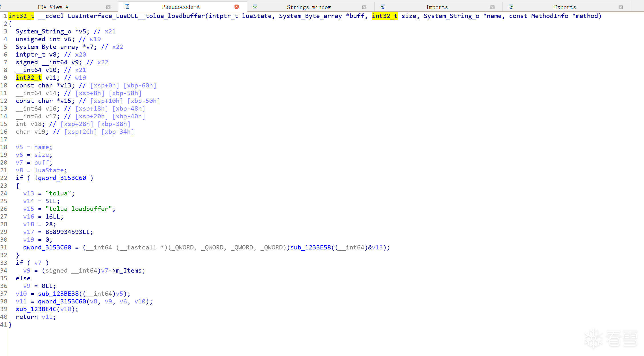Click the Exports tab icon

(511, 7)
